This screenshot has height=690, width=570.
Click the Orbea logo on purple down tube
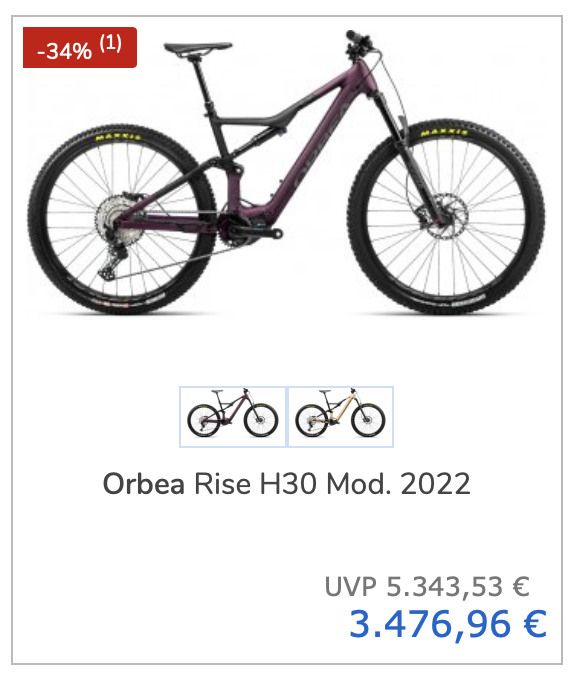coord(315,150)
